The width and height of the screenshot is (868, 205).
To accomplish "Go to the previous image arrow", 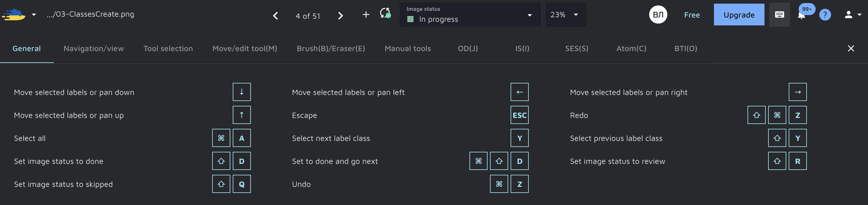I will tap(275, 15).
